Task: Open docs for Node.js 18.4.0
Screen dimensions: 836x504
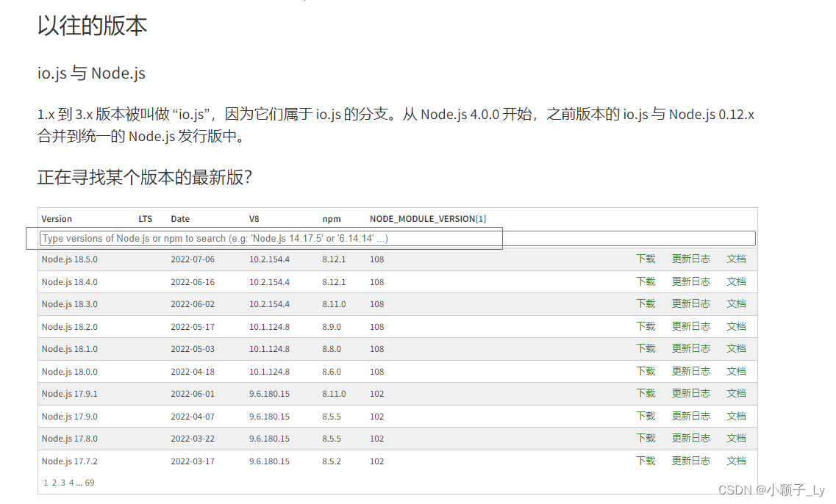Action: [x=736, y=282]
